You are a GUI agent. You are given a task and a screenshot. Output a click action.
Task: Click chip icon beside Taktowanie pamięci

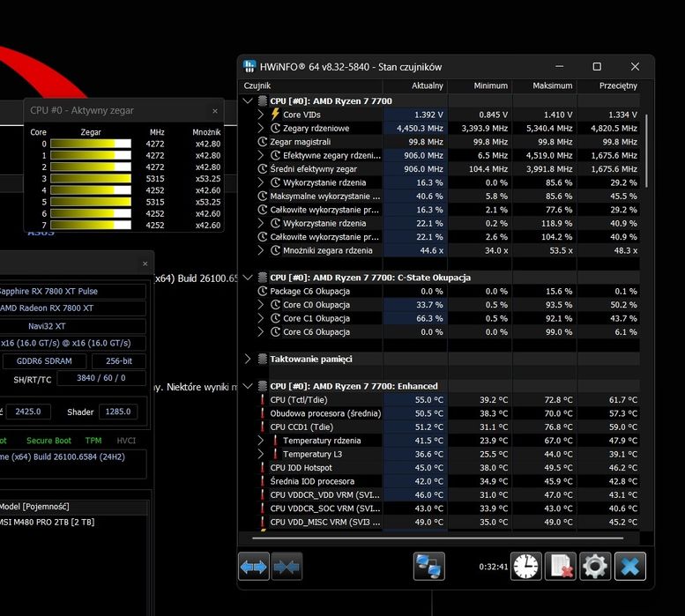pos(263,359)
